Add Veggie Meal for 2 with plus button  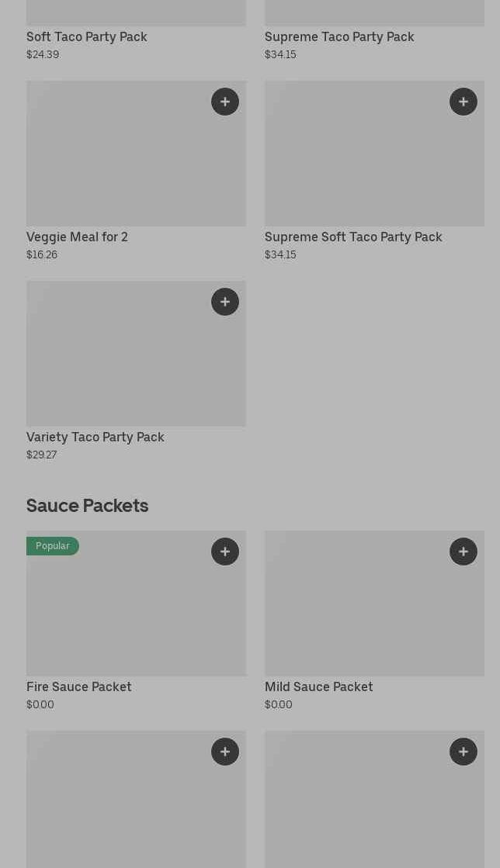[x=225, y=102]
